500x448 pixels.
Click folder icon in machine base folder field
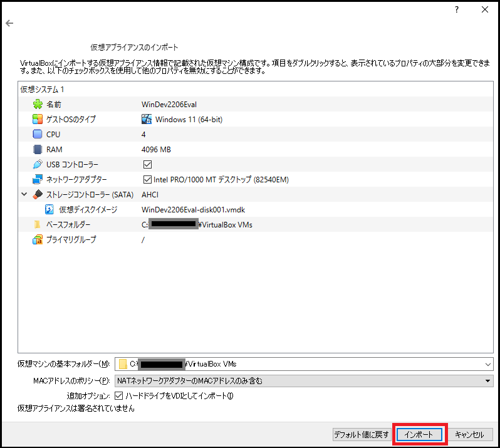tap(123, 364)
